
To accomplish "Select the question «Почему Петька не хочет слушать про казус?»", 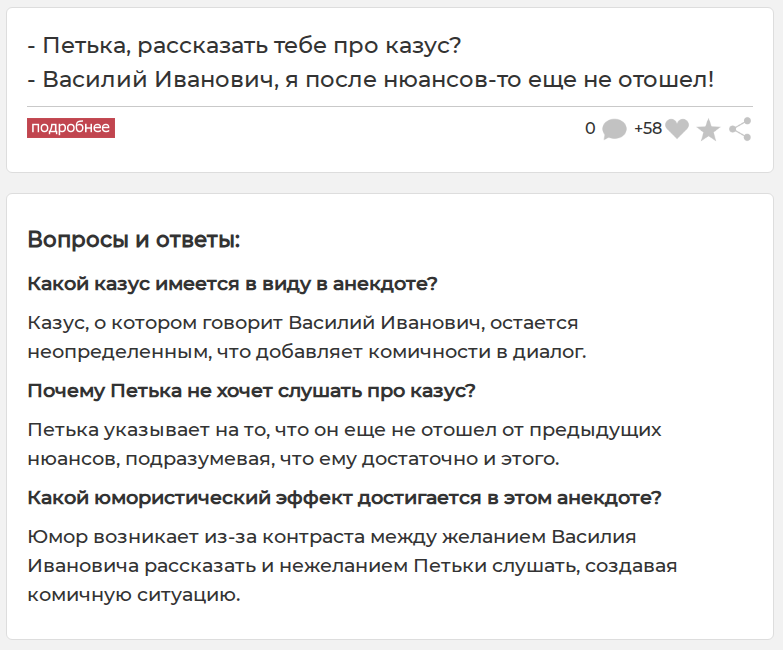I will click(x=251, y=391).
